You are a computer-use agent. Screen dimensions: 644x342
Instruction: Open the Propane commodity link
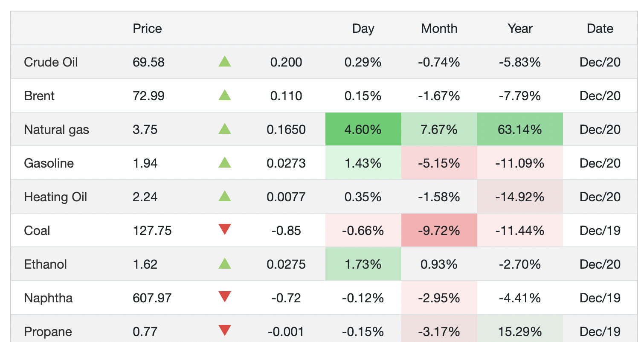pyautogui.click(x=48, y=331)
